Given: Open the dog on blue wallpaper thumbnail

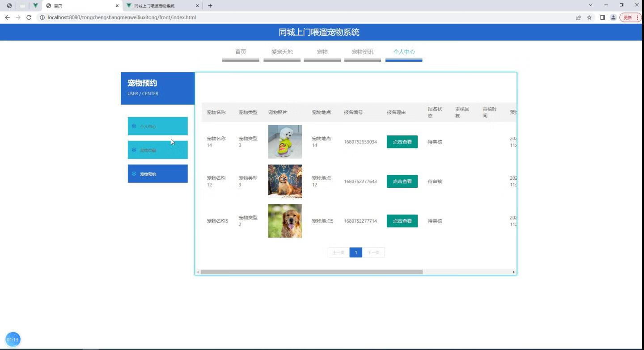Looking at the screenshot, I should 285,181.
